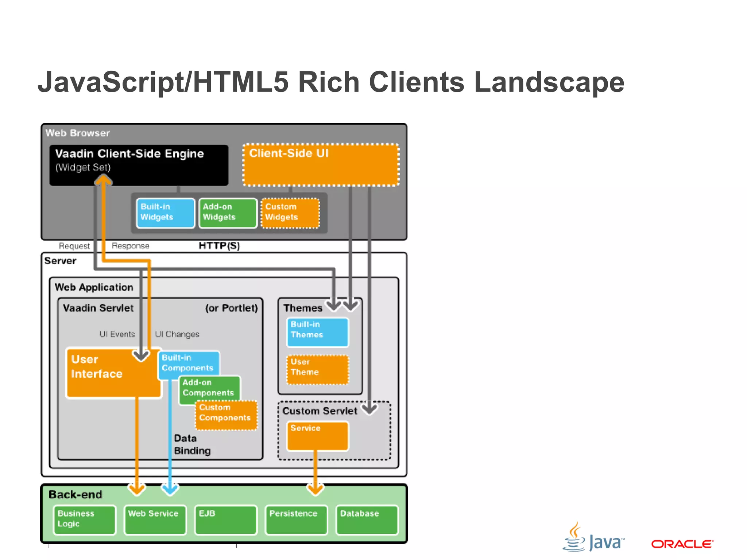The height and width of the screenshot is (560, 747).
Task: Click the Built-in Components box
Action: (189, 363)
